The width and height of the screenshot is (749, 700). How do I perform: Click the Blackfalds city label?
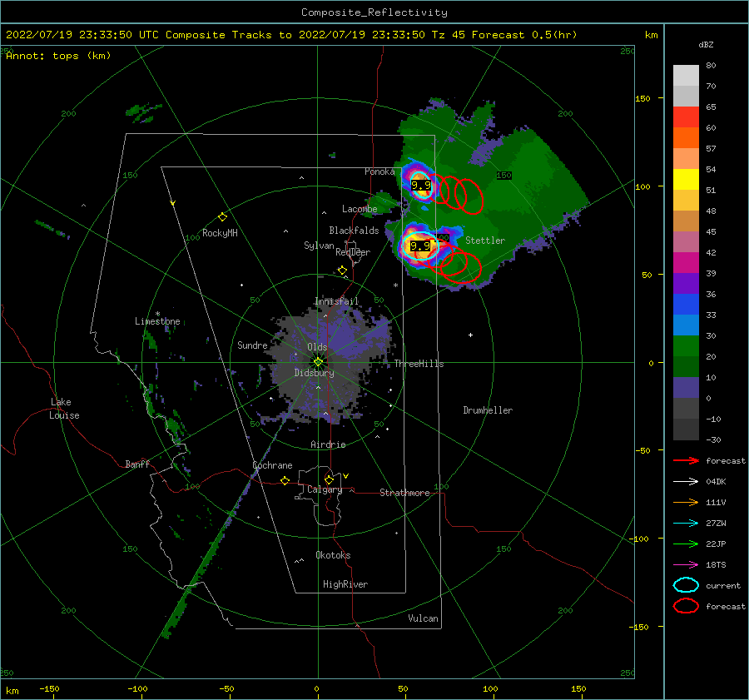(354, 231)
